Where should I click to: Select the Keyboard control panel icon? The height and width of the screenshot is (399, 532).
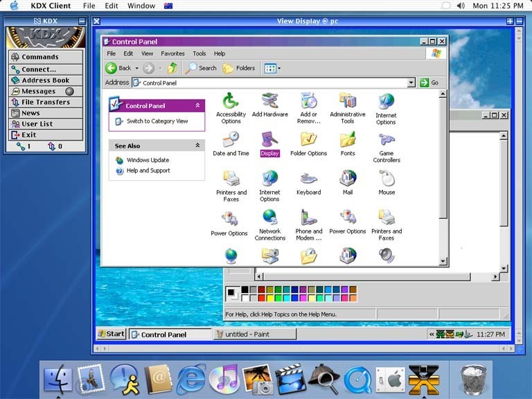(308, 183)
